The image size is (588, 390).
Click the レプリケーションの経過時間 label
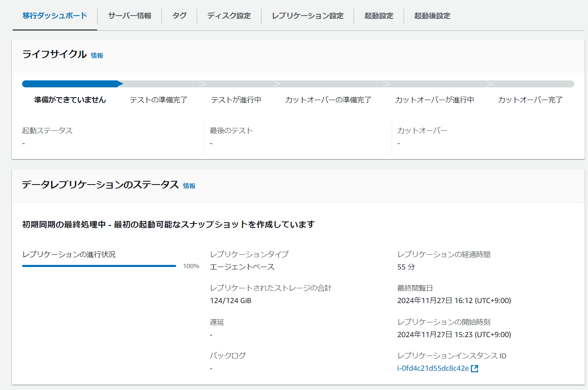(444, 254)
